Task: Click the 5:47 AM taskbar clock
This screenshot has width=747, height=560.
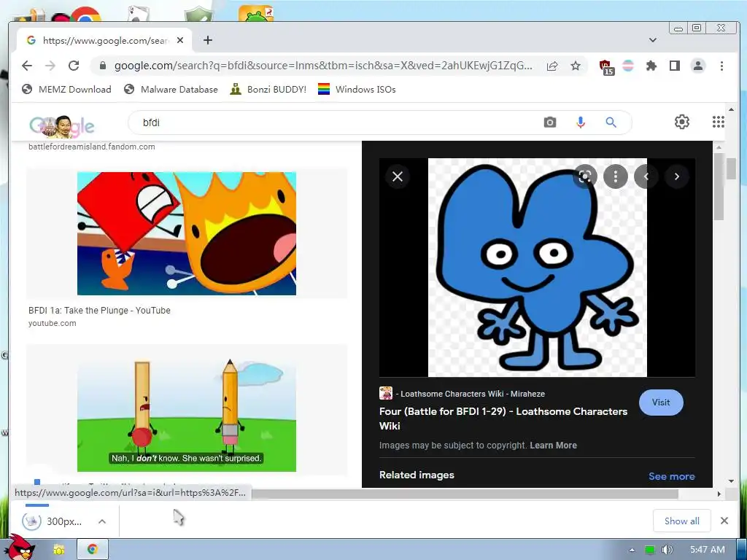Action: point(707,550)
